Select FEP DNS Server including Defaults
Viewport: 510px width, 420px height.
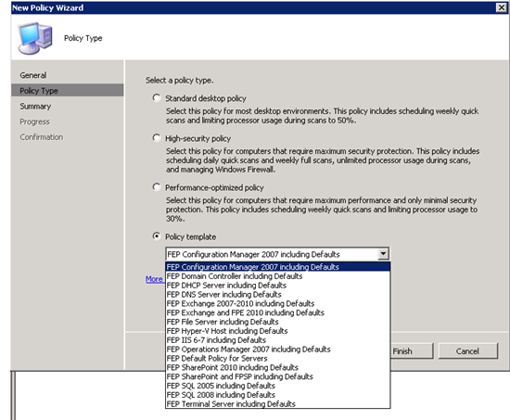(278, 295)
